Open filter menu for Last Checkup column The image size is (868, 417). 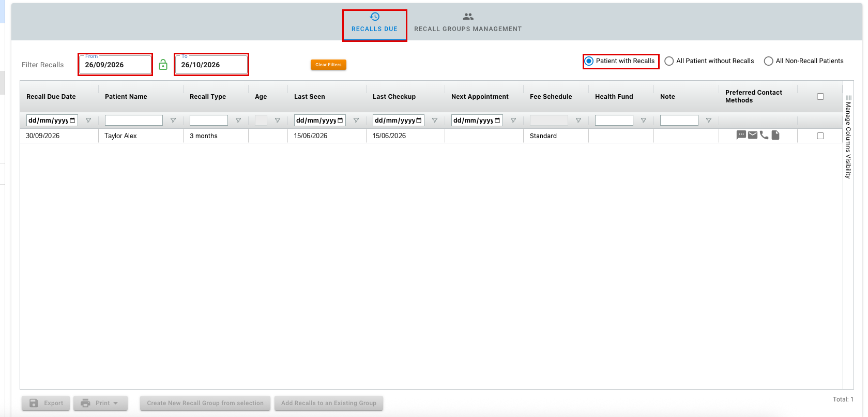435,121
